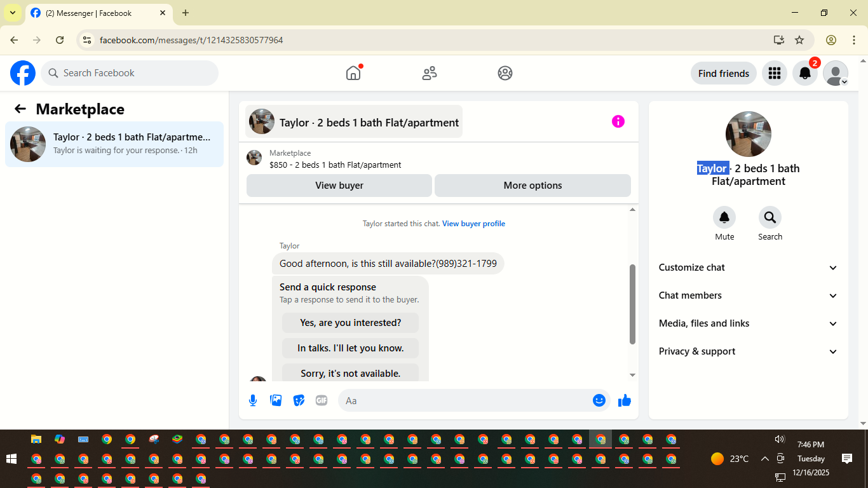Viewport: 868px width, 488px height.
Task: Expand Media, files and links section
Action: point(749,323)
